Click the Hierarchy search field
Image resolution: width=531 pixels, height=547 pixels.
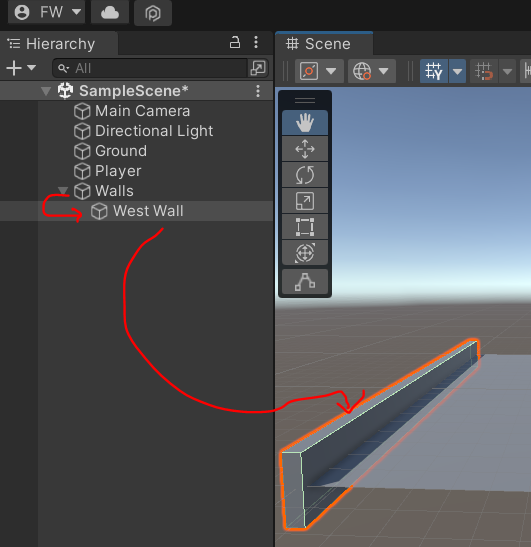[x=150, y=68]
